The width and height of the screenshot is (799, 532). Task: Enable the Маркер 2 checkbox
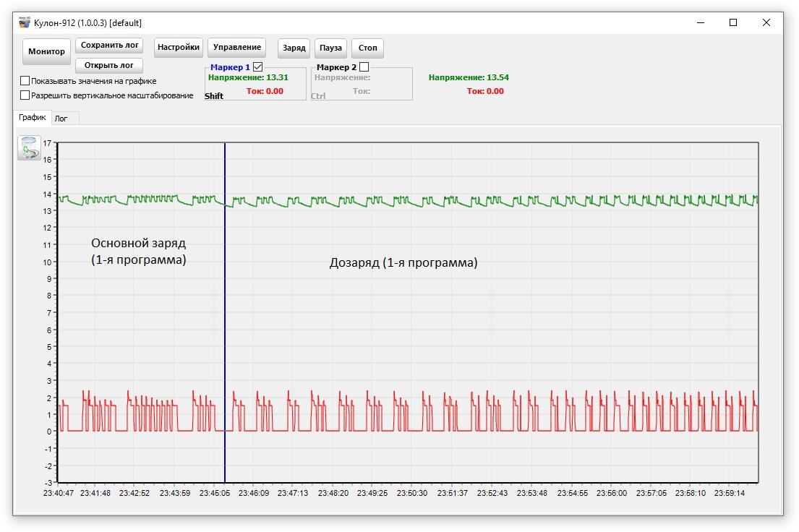tap(364, 67)
